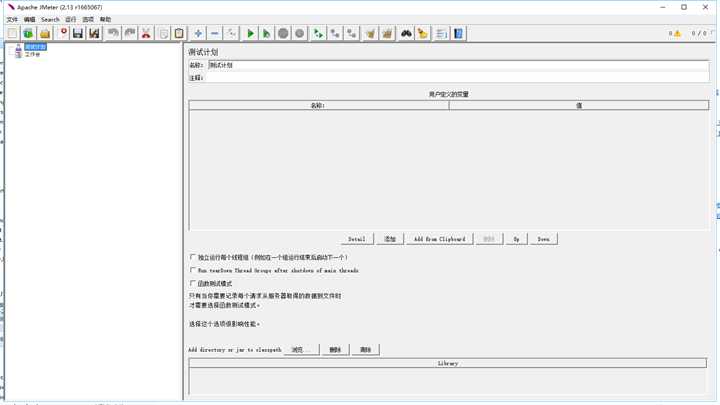The image size is (720, 405).
Task: Click the Copy toolbar icon
Action: pos(163,34)
